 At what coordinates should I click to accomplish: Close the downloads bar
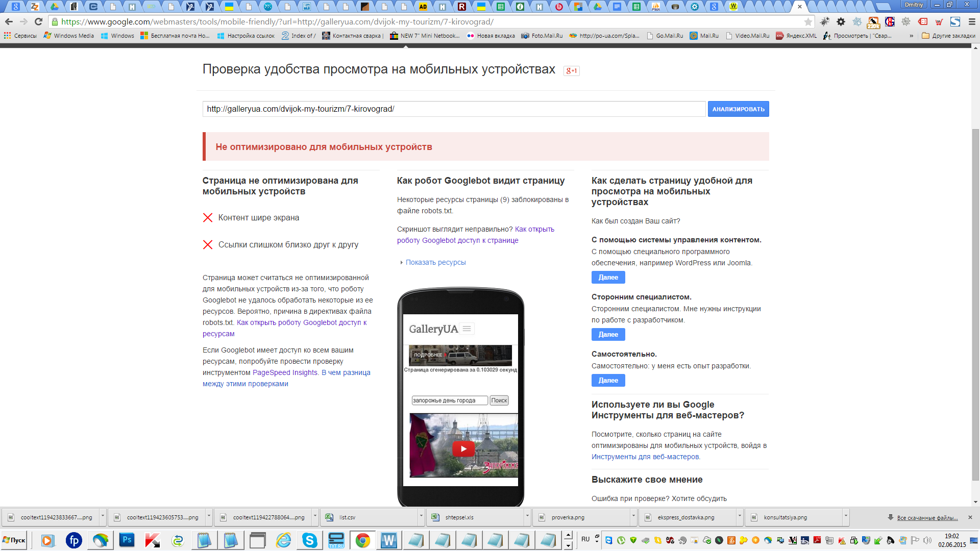[970, 517]
